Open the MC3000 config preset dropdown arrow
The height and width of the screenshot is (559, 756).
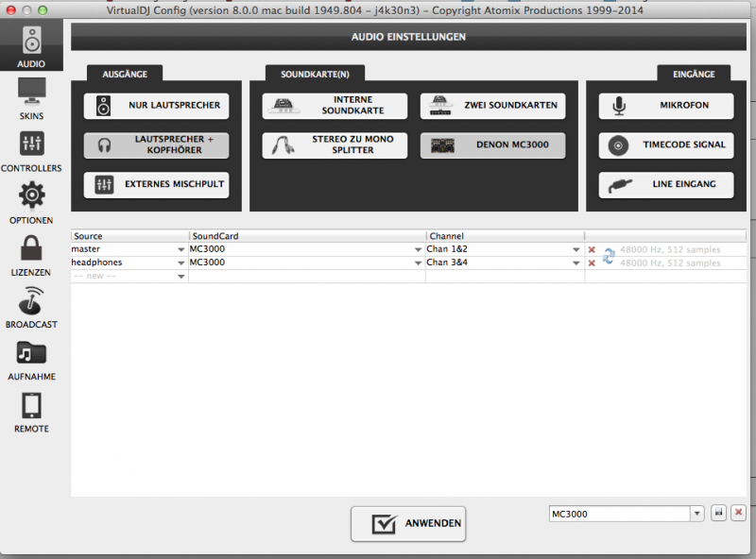click(x=697, y=514)
